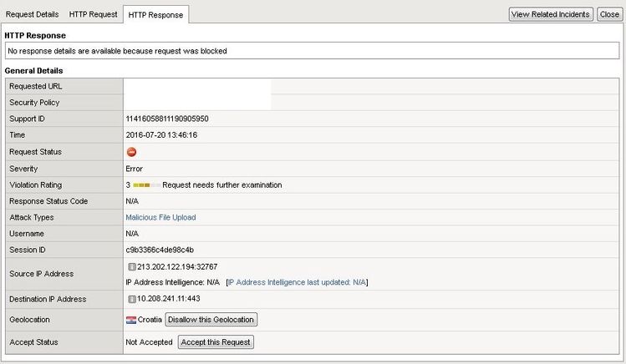Image resolution: width=626 pixels, height=364 pixels.
Task: Click the red blocked request status icon
Action: (131, 152)
